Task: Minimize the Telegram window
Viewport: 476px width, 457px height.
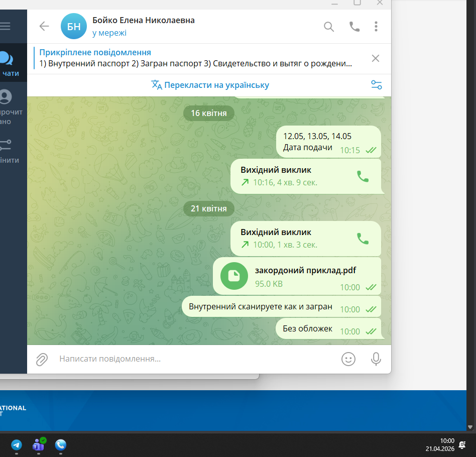Action: [x=334, y=4]
